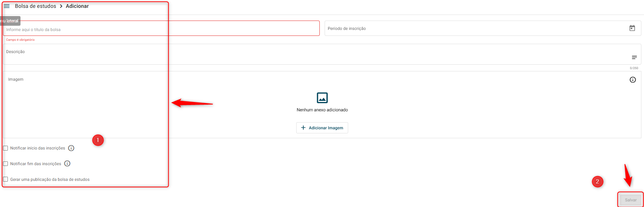The height and width of the screenshot is (207, 644).
Task: Click plus icon on Adicionar Imagem
Action: [303, 128]
